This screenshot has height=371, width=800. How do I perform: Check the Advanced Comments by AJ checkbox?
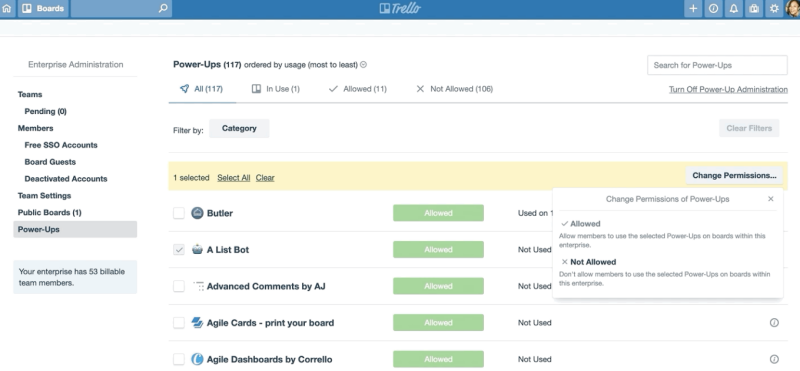pos(179,286)
